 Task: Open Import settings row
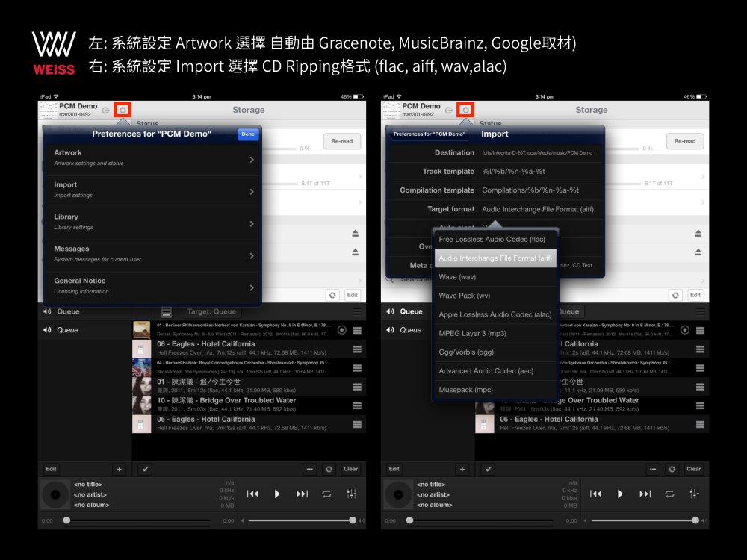(x=152, y=191)
